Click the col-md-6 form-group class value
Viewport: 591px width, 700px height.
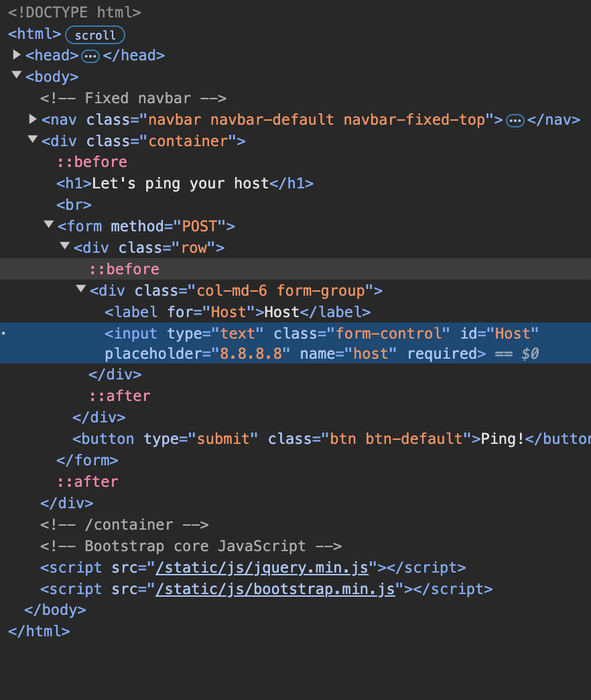click(x=281, y=290)
